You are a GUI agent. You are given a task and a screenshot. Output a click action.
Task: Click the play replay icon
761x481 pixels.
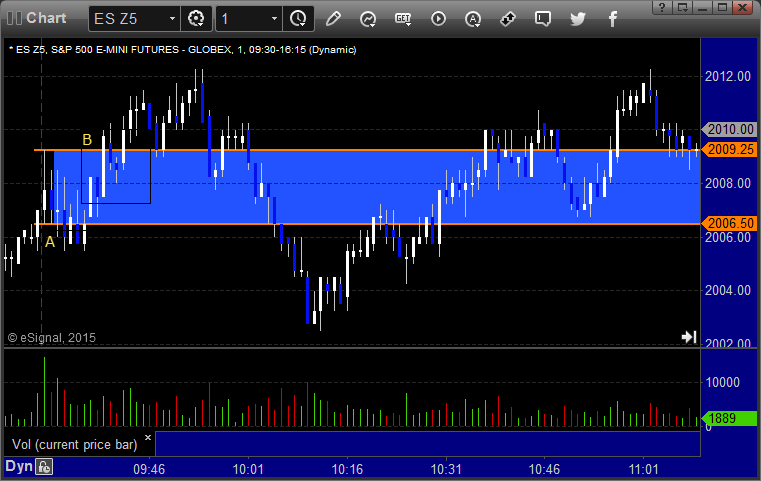point(438,19)
